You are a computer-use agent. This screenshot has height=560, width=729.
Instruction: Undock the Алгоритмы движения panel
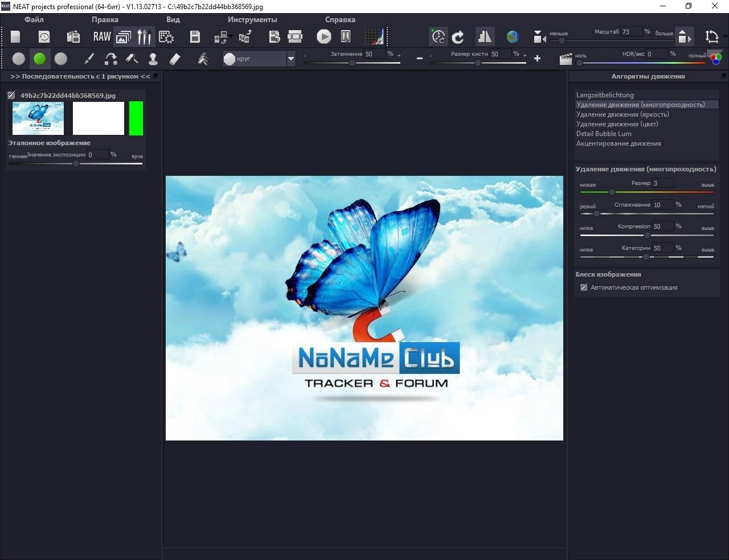pos(724,76)
